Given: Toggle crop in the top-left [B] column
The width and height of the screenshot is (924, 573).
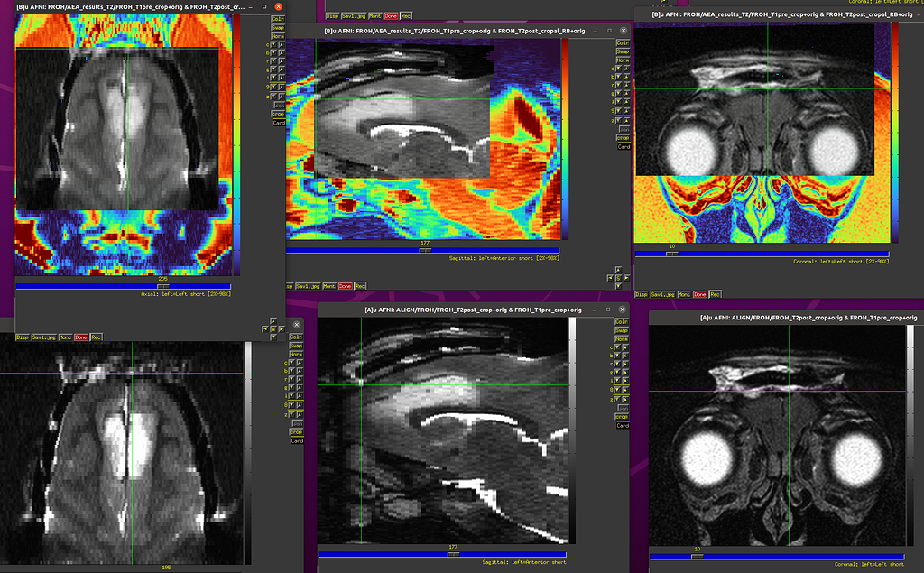Looking at the screenshot, I should (278, 114).
